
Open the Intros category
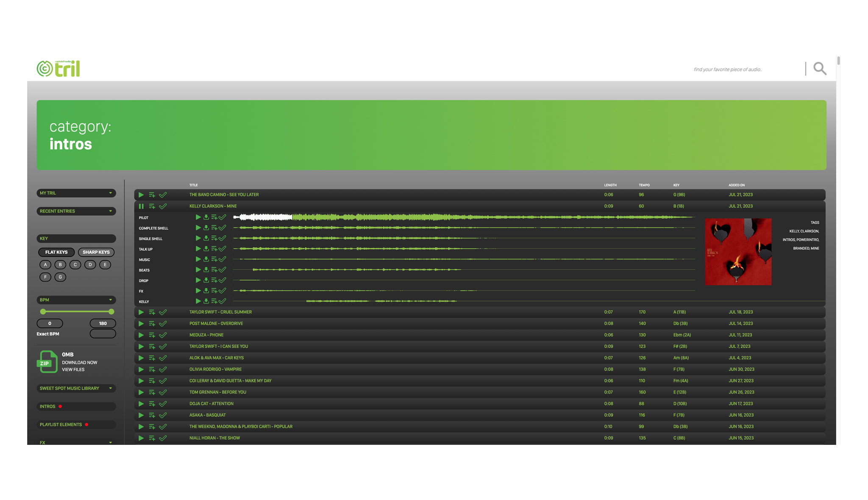(x=76, y=407)
